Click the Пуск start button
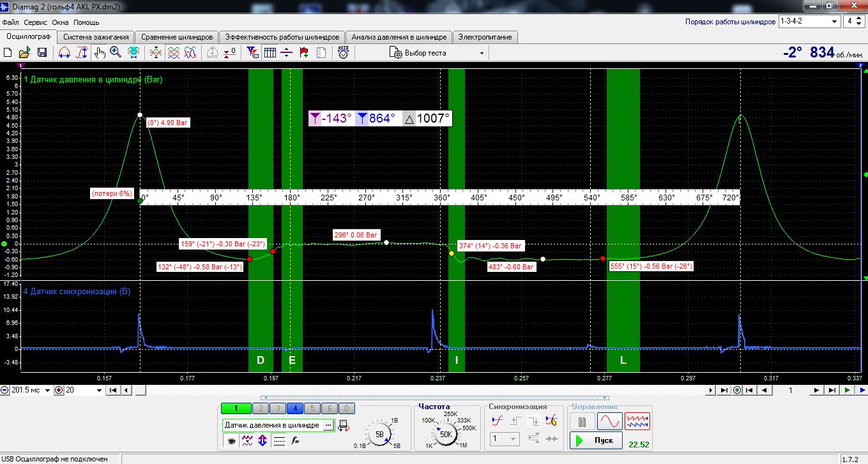Image resolution: width=868 pixels, height=464 pixels. coord(597,440)
